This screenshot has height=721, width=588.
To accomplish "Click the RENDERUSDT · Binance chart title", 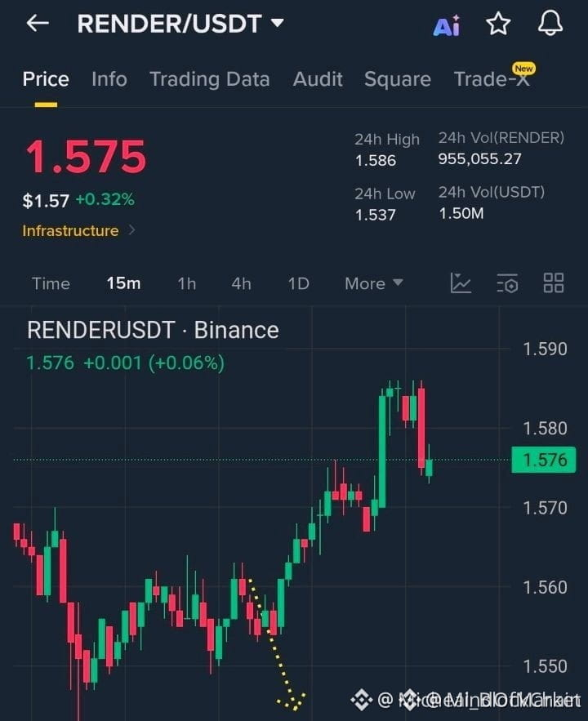I will click(153, 330).
